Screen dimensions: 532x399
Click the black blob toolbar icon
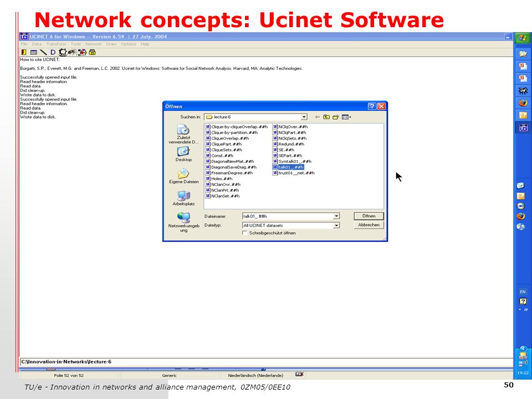tap(63, 52)
